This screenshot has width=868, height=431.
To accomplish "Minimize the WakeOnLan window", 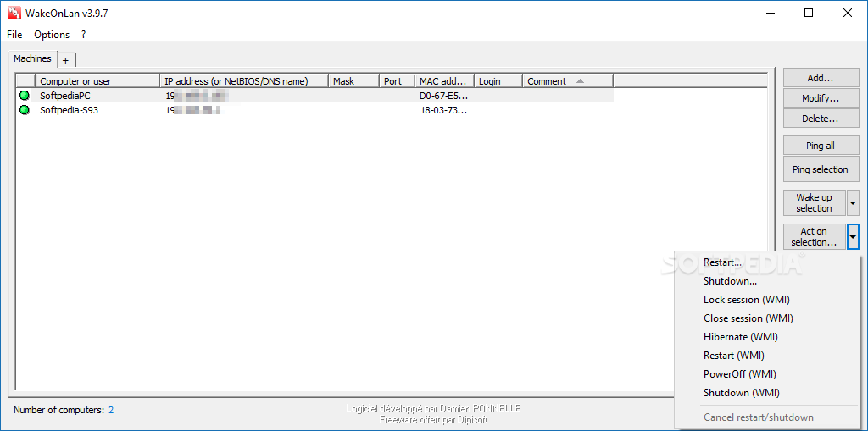I will (768, 14).
